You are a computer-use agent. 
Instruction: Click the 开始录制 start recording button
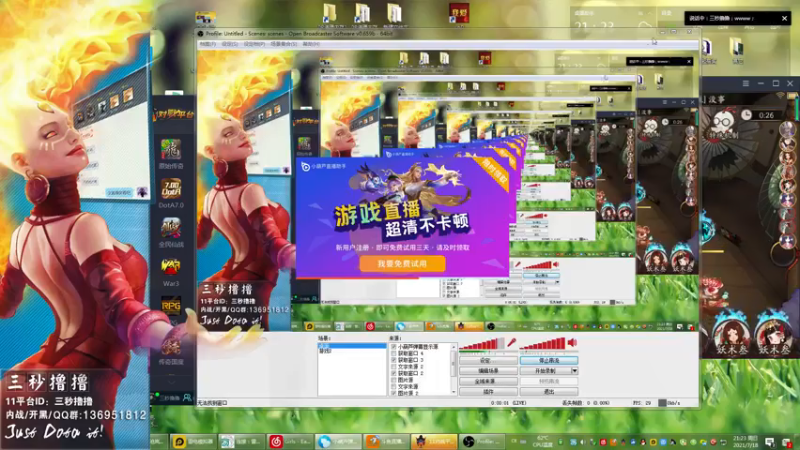coord(545,371)
